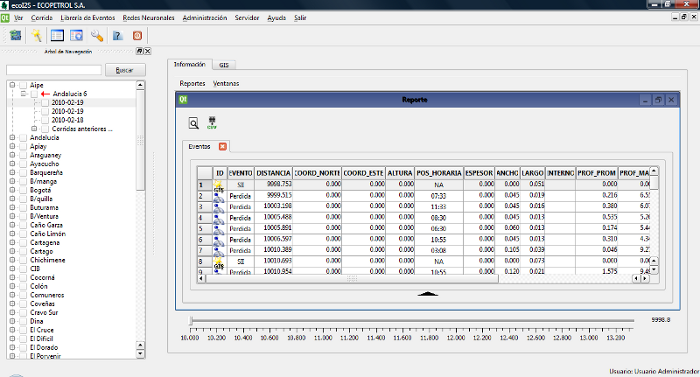Open the help question mark icon
Viewport: 700px width, 377px height.
pos(117,35)
